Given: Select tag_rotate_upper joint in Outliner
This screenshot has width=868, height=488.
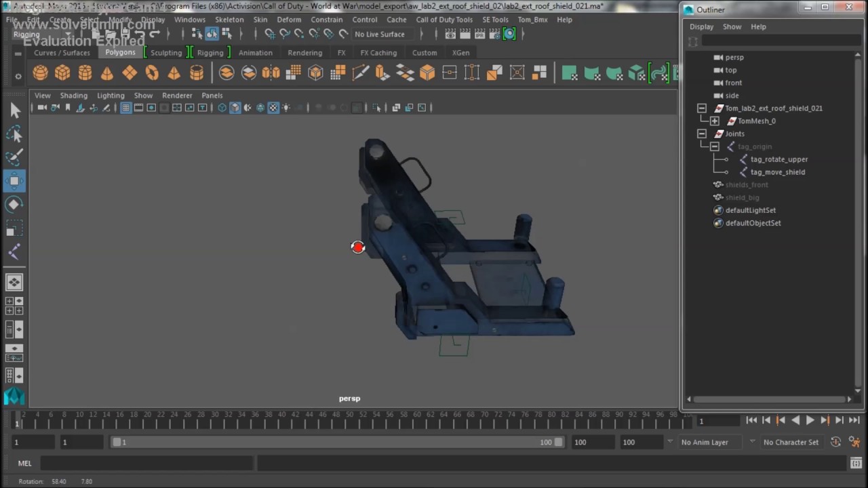Looking at the screenshot, I should coord(778,159).
